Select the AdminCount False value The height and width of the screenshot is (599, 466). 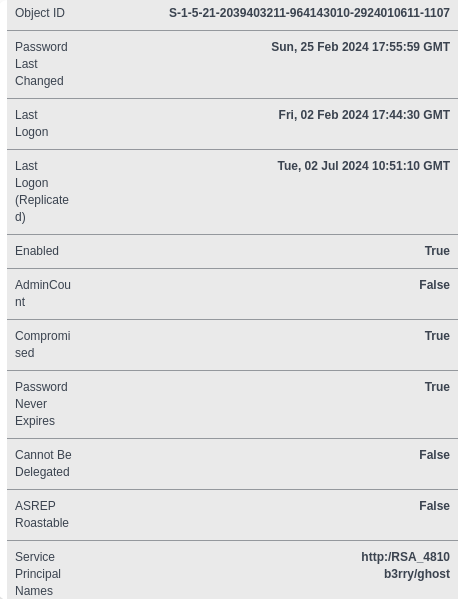pyautogui.click(x=434, y=285)
